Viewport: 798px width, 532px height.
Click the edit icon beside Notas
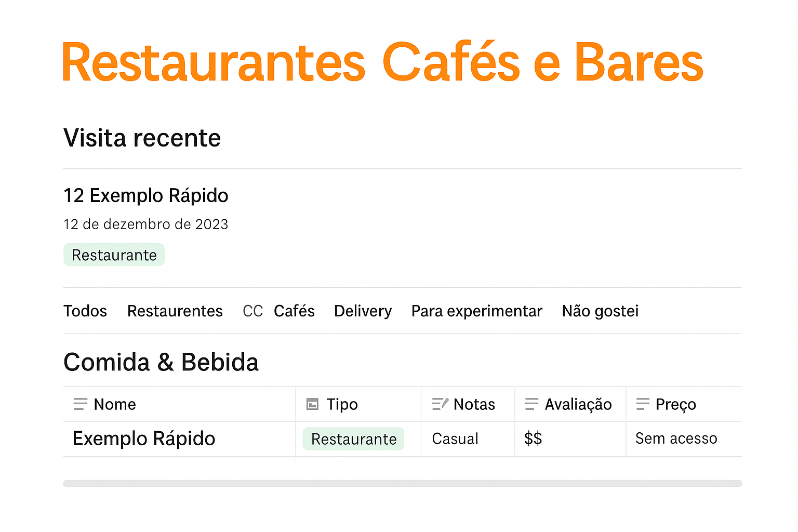(x=440, y=404)
